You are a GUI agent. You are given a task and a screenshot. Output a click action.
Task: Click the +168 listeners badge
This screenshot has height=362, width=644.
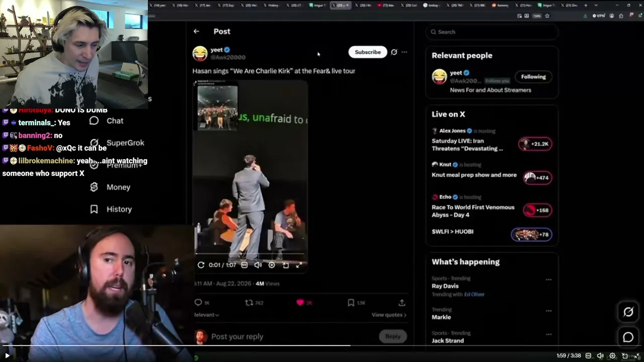[x=537, y=210]
